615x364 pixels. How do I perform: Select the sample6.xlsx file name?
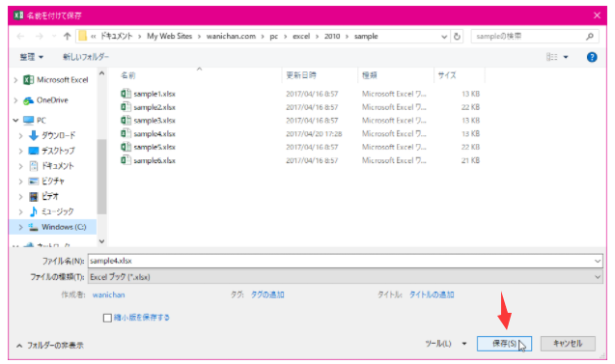(154, 160)
